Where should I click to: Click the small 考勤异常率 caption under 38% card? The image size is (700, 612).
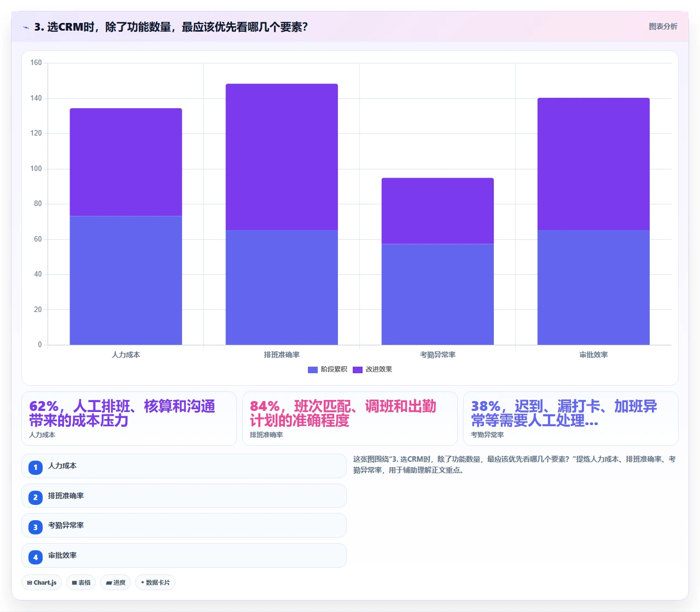click(x=487, y=435)
